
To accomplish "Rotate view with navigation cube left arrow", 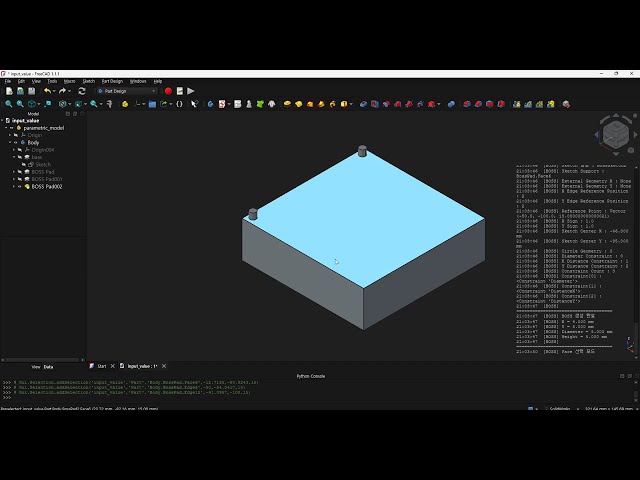I will pyautogui.click(x=596, y=134).
